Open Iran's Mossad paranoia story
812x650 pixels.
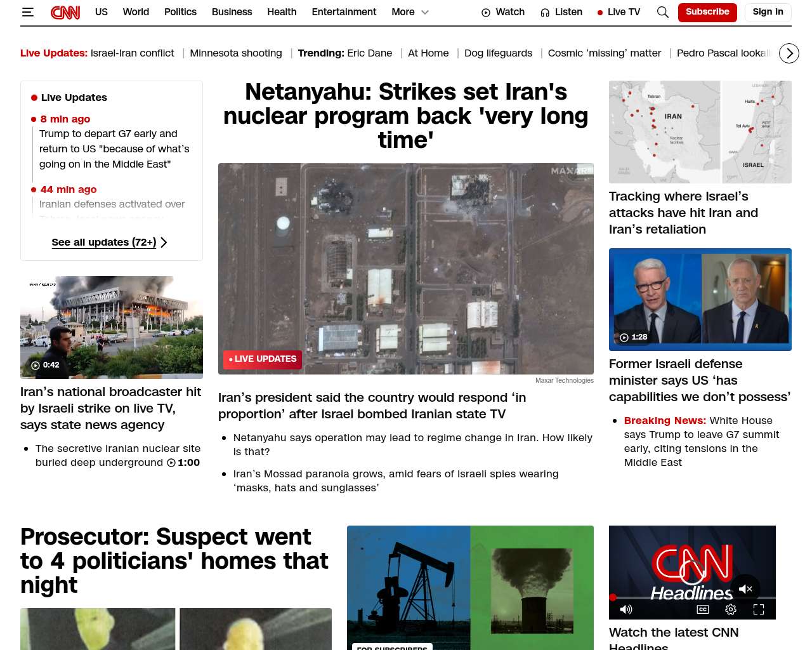(396, 481)
